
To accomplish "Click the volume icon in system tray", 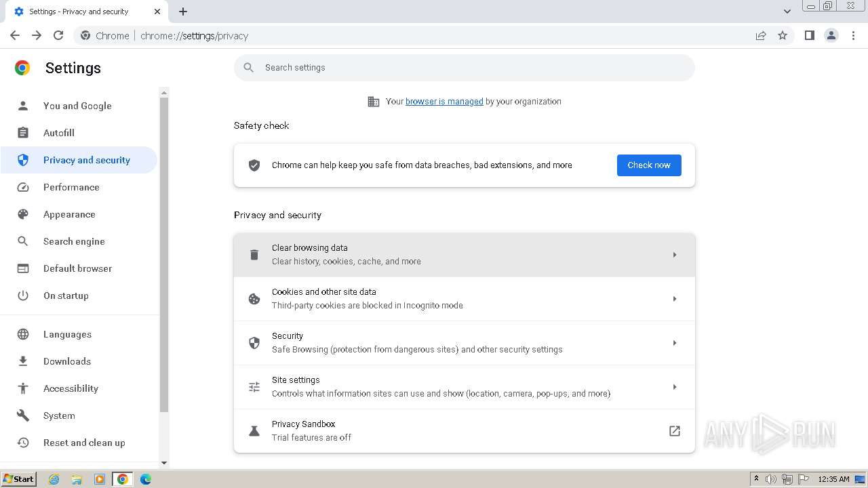I will (x=771, y=479).
